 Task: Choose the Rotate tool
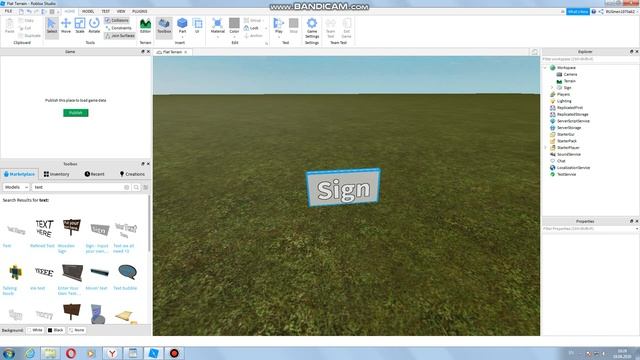tap(94, 26)
